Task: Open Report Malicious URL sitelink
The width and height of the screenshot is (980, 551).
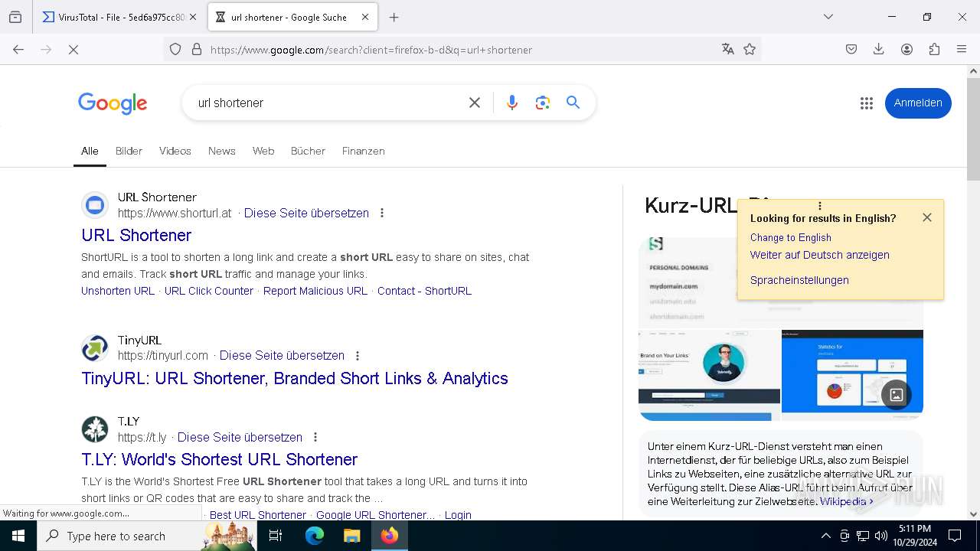Action: pyautogui.click(x=315, y=291)
